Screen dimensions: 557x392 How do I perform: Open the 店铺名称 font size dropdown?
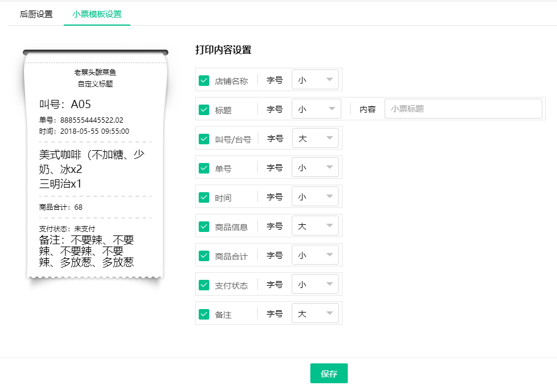pyautogui.click(x=315, y=79)
